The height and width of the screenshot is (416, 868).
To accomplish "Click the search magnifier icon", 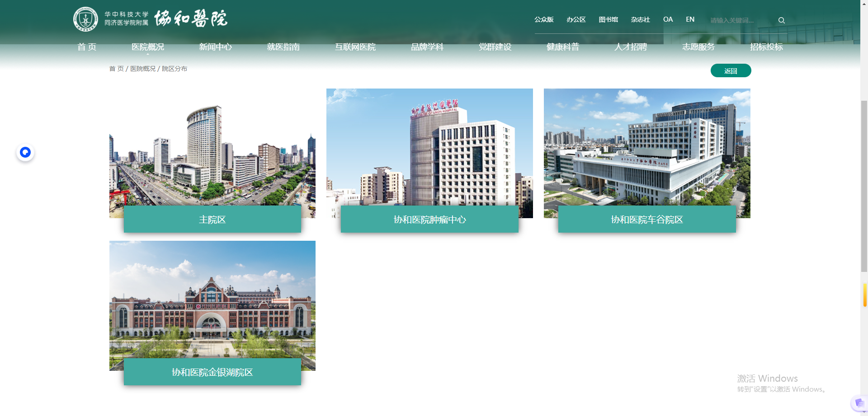I will point(781,20).
